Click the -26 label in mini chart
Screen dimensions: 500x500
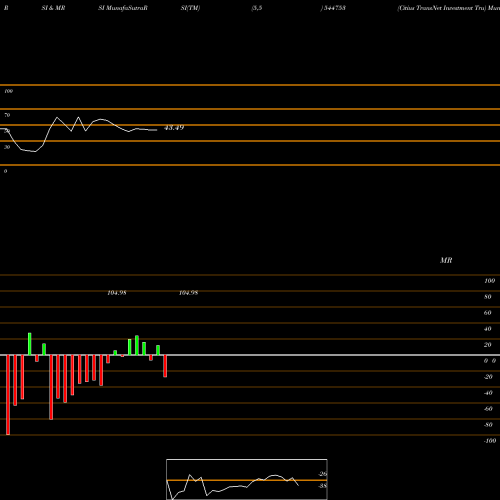[x=323, y=474]
